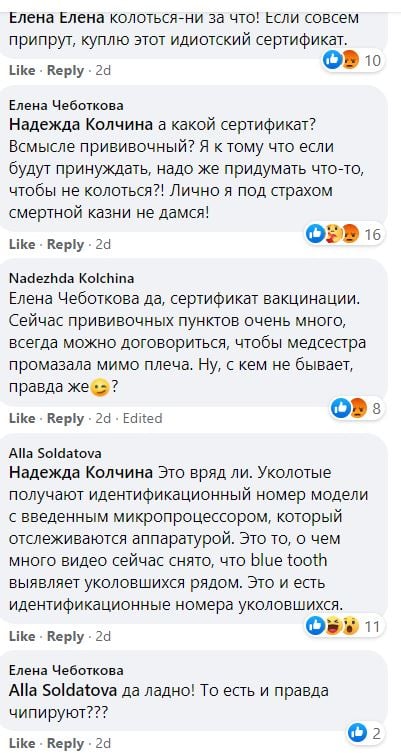Click 2d timestamp under Alla Soldatova's comment
The image size is (401, 753).
pyautogui.click(x=103, y=636)
